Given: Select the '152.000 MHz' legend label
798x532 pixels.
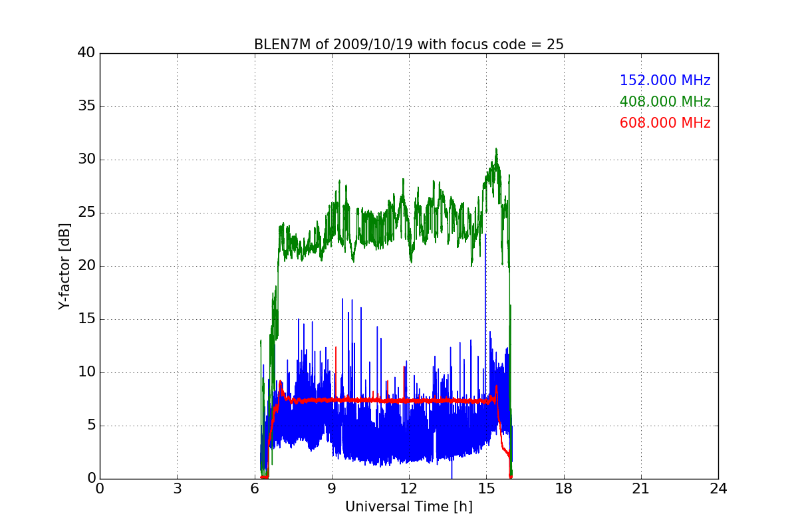Looking at the screenshot, I should tap(665, 80).
